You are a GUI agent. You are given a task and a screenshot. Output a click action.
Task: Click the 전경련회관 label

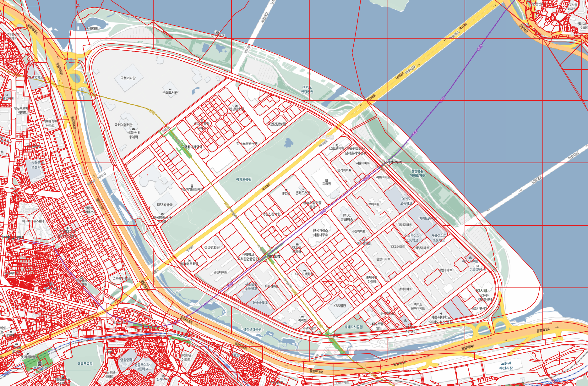pyautogui.click(x=212, y=247)
